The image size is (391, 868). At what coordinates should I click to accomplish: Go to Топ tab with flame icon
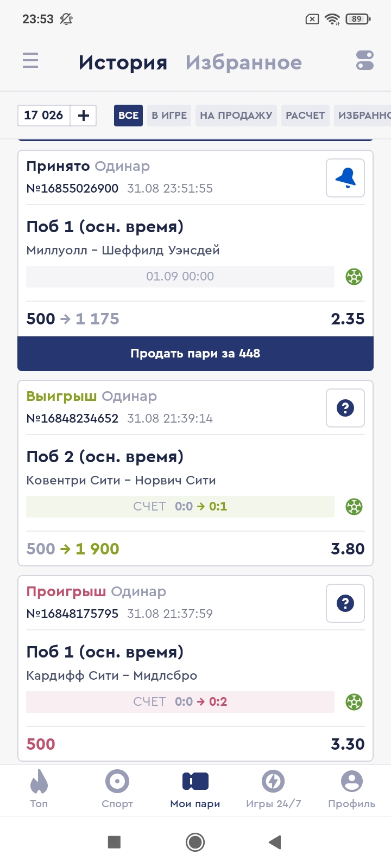[x=39, y=789]
